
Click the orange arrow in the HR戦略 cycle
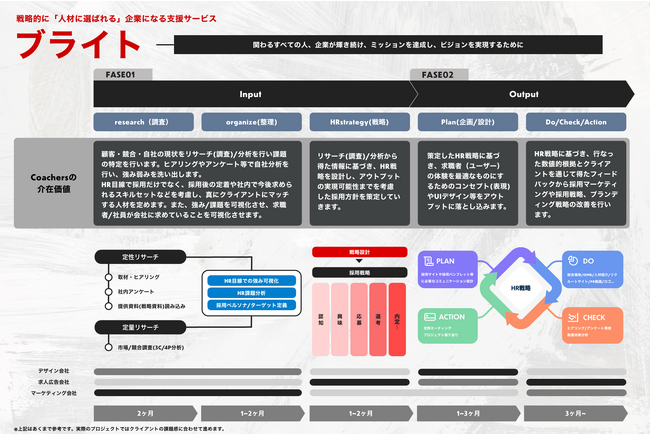click(532, 313)
